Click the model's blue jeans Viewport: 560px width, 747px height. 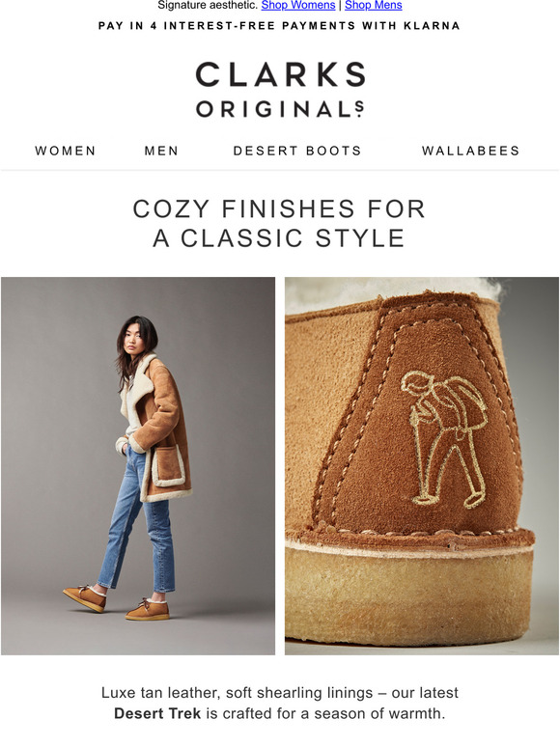point(136,522)
